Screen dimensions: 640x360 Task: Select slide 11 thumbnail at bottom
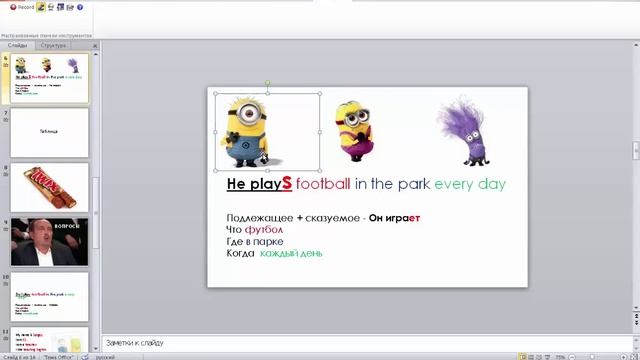[x=49, y=340]
